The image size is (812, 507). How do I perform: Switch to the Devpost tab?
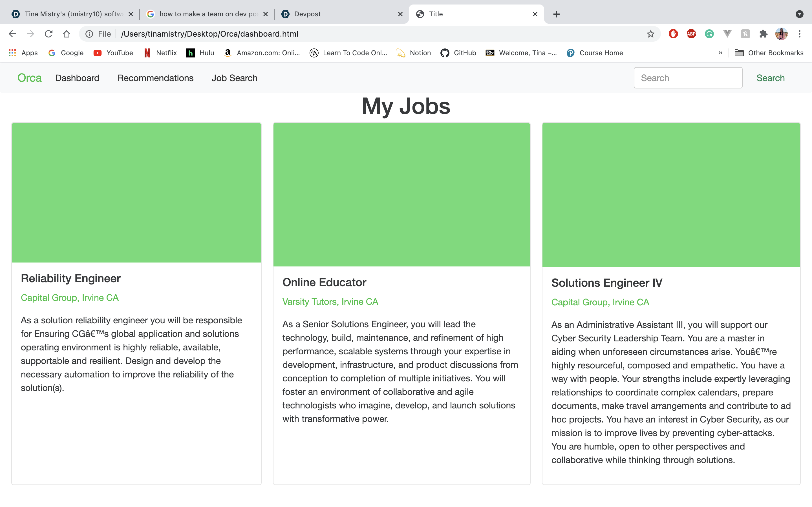pos(341,14)
